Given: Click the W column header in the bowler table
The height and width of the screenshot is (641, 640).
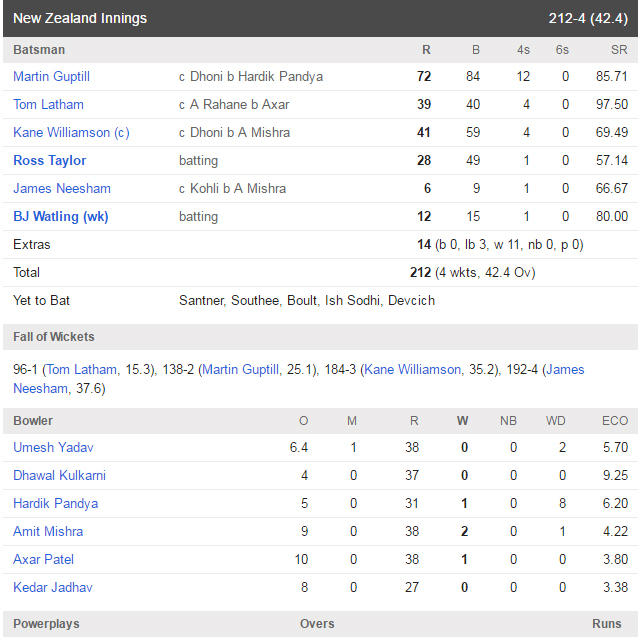Looking at the screenshot, I should pyautogui.click(x=462, y=421).
